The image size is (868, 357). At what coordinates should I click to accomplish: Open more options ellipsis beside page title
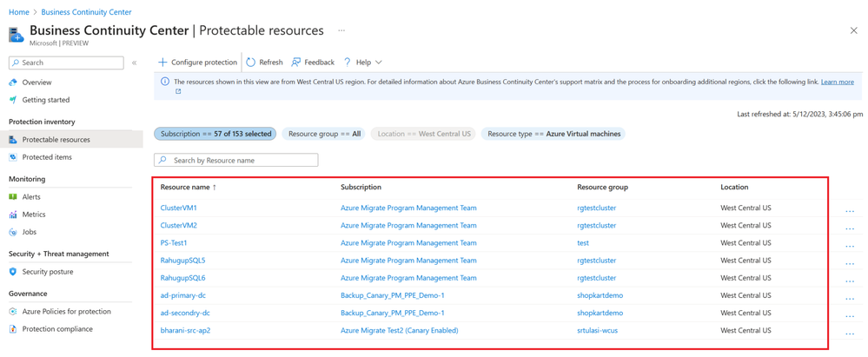pos(341,31)
